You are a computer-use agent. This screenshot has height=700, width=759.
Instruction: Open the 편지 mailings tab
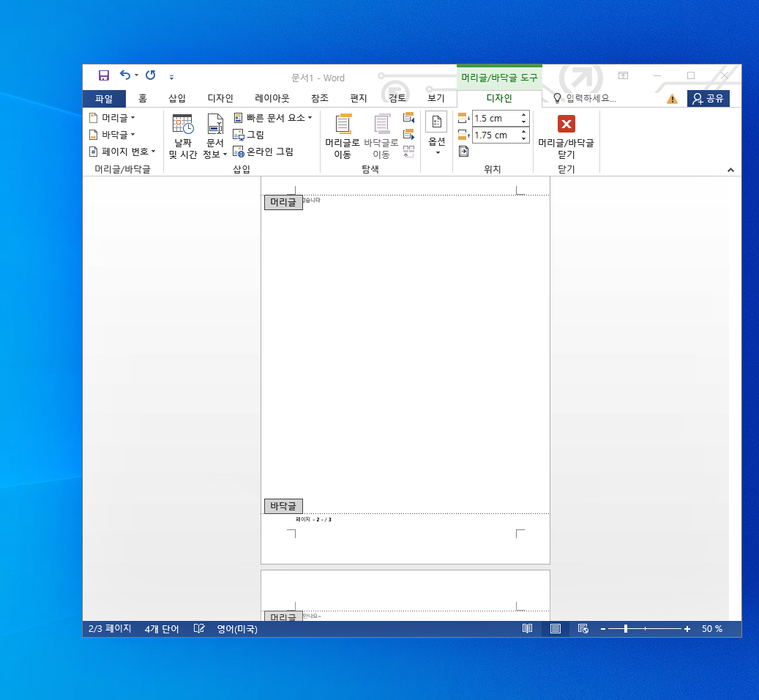358,98
